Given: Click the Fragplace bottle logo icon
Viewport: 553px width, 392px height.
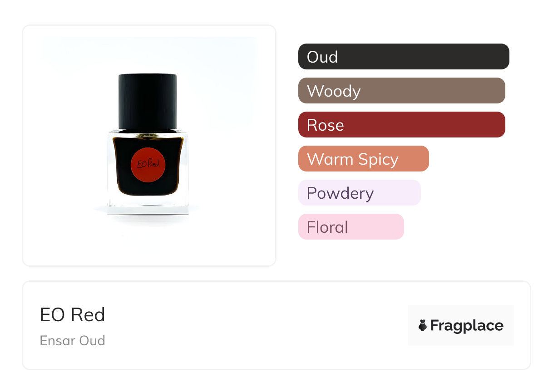Looking at the screenshot, I should [423, 325].
